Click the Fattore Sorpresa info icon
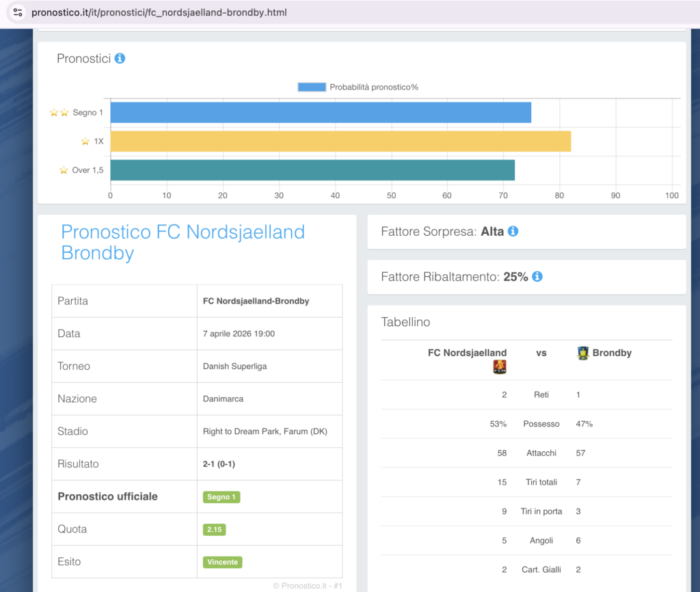The width and height of the screenshot is (700, 592). 513,231
